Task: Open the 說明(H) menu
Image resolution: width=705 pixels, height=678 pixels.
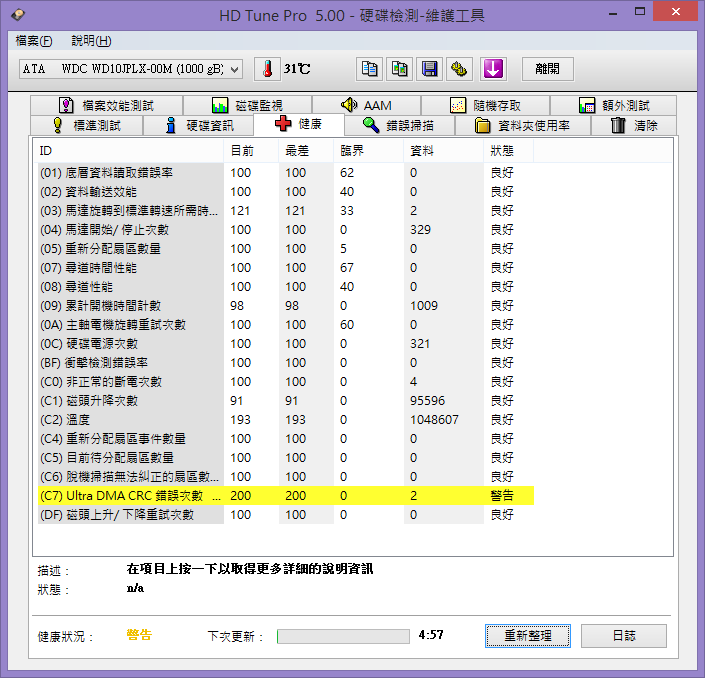Action: 91,41
